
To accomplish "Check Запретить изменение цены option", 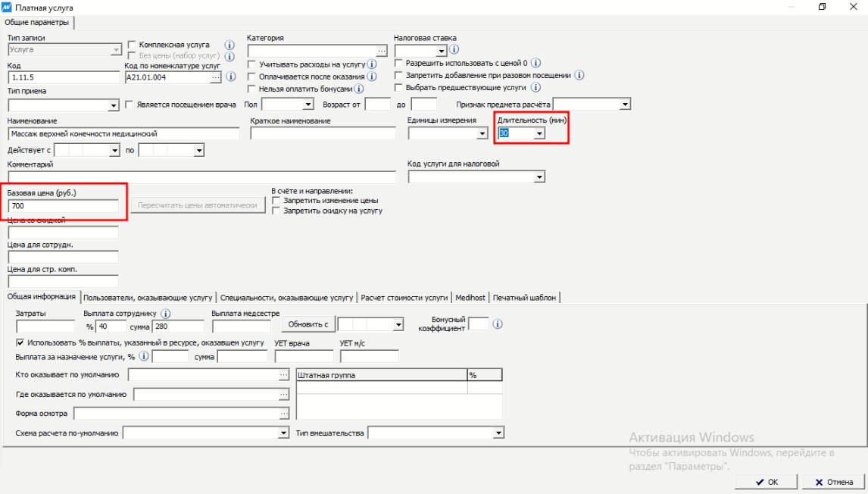I will [x=276, y=201].
